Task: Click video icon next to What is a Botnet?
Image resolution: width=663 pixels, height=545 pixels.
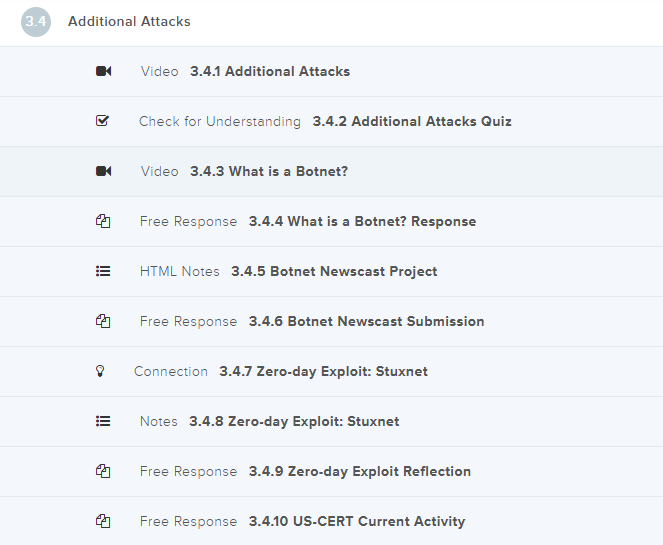Action: tap(103, 171)
